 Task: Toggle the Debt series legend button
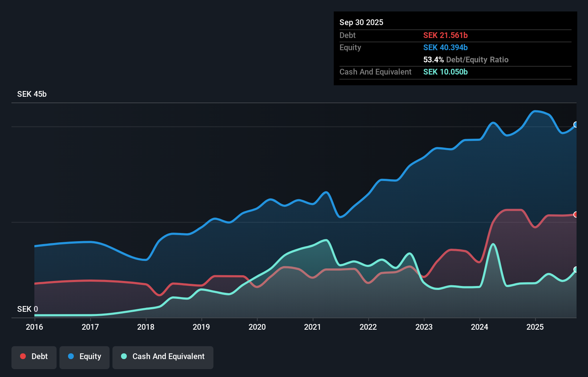pyautogui.click(x=34, y=357)
